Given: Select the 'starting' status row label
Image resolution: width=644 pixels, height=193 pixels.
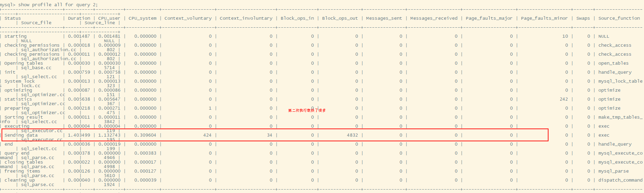Looking at the screenshot, I should tap(16, 36).
